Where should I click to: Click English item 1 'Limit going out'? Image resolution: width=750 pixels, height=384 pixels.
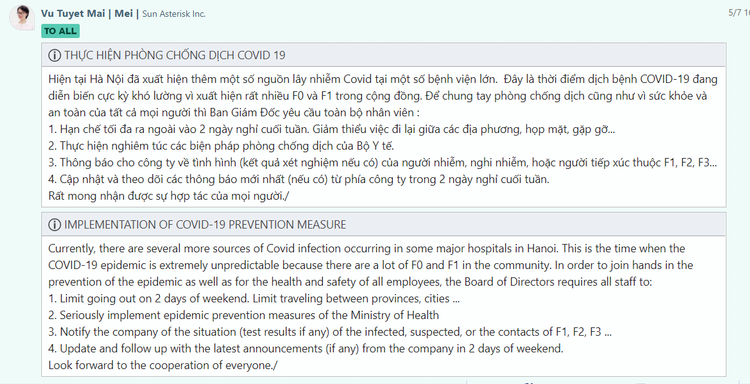[x=254, y=299]
